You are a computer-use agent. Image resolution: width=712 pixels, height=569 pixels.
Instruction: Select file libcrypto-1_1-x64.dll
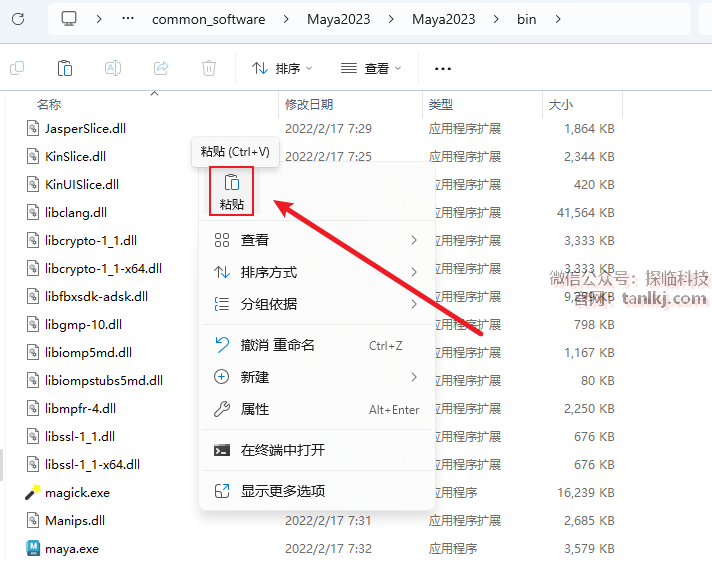[104, 269]
